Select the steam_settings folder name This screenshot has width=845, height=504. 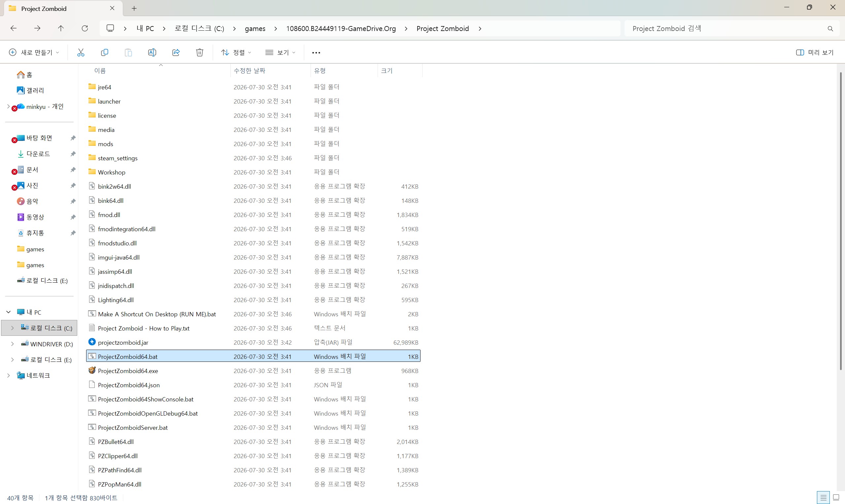pyautogui.click(x=118, y=158)
